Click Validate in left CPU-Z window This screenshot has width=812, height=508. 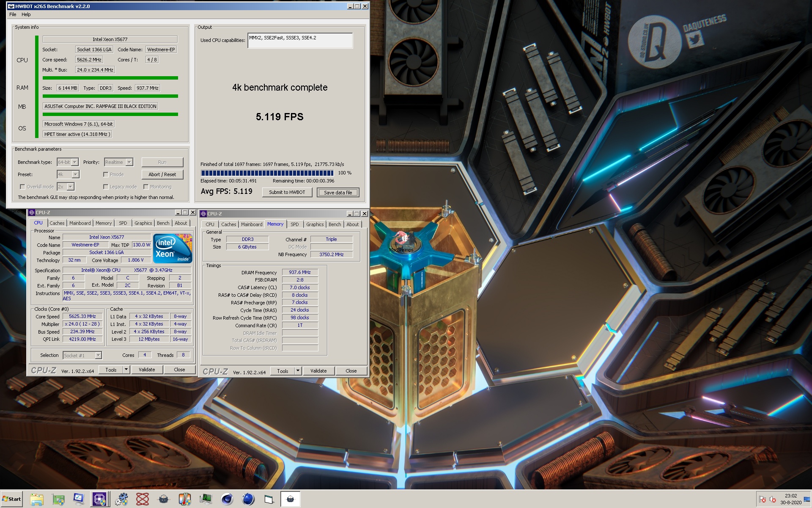[x=147, y=370]
